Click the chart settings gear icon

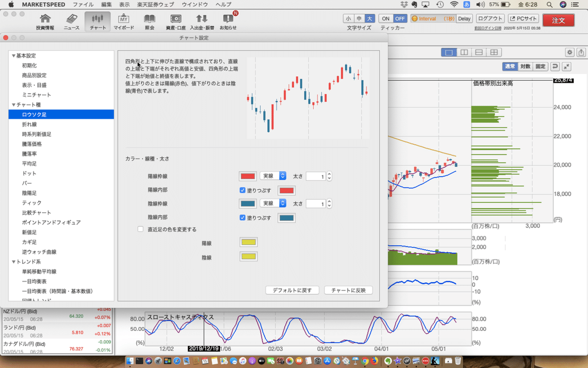[x=569, y=52]
